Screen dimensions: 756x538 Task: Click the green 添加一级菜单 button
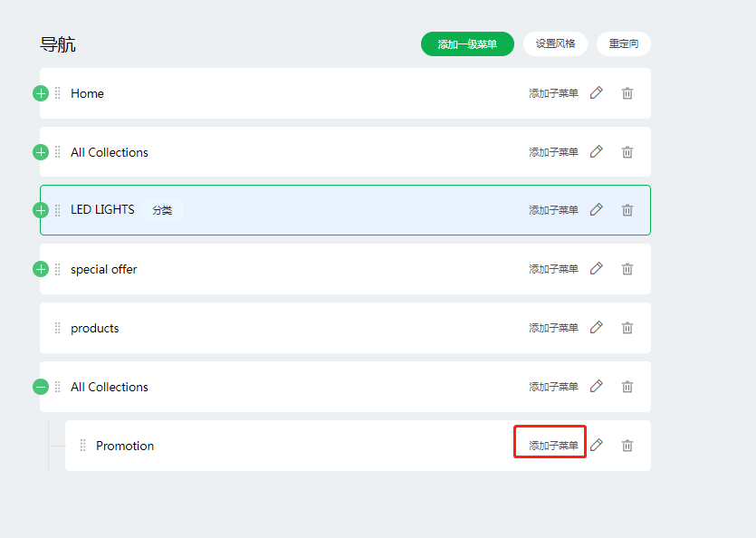coord(467,43)
